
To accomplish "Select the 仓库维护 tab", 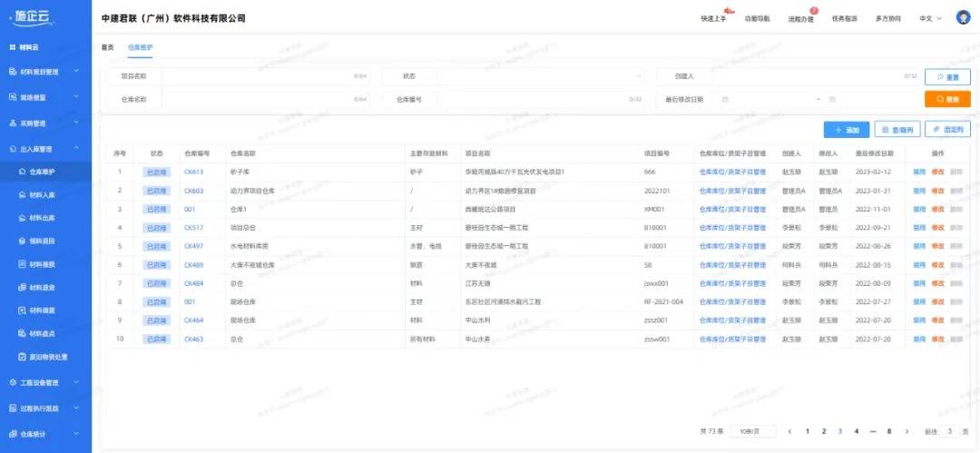I will 140,47.
